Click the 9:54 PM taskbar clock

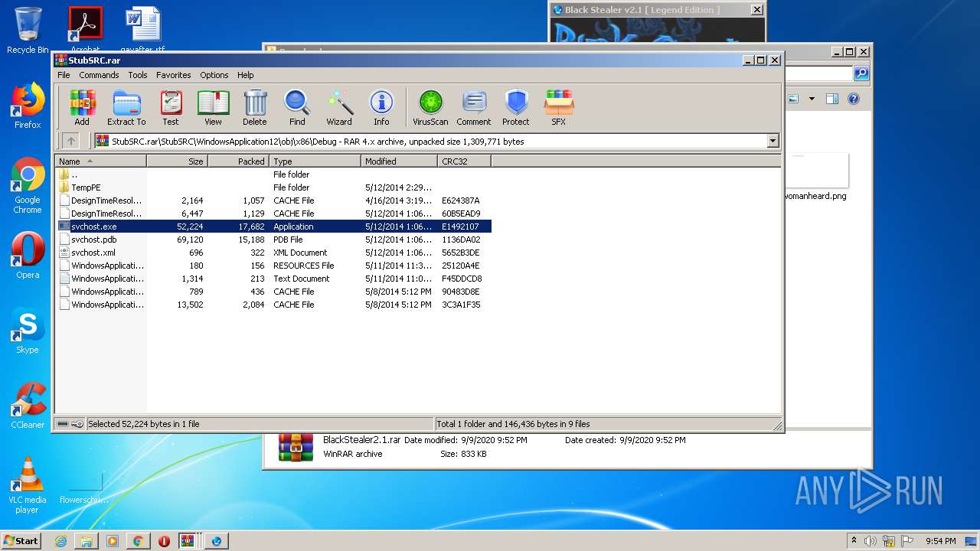coord(940,541)
